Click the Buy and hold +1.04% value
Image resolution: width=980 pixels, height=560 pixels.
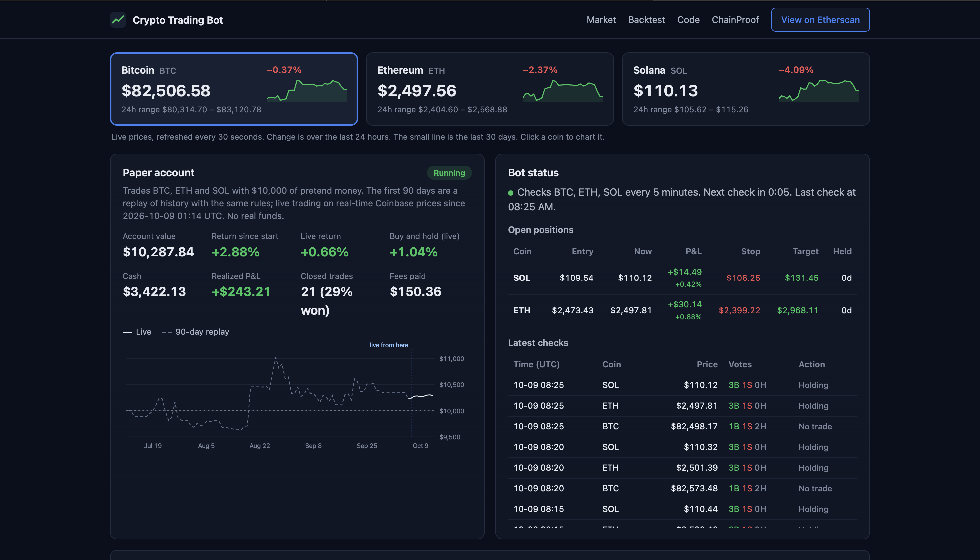click(413, 252)
